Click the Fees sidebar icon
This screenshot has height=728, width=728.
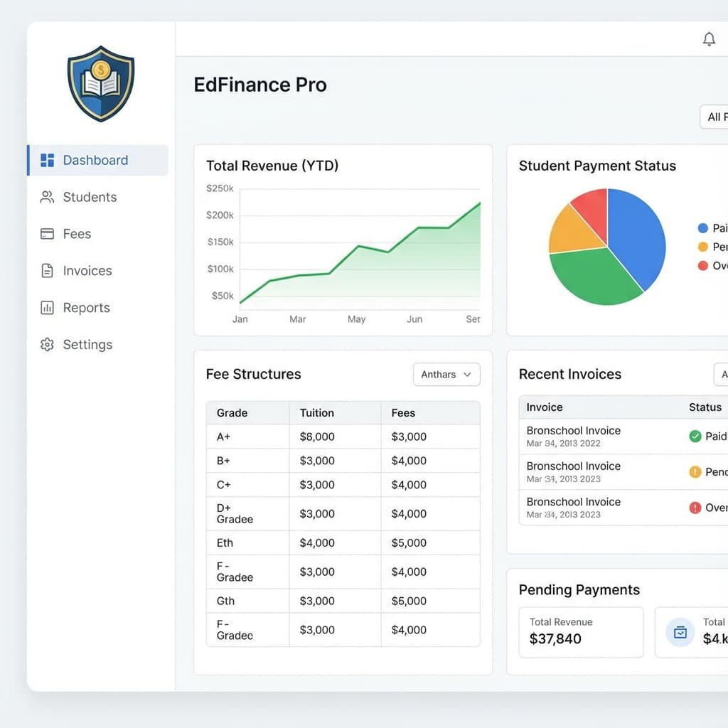point(47,234)
